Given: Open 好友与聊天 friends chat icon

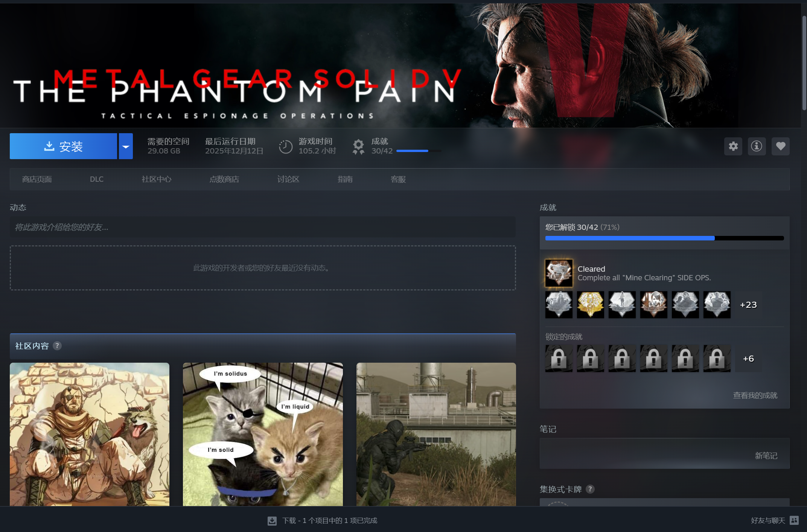Looking at the screenshot, I should tap(794, 520).
